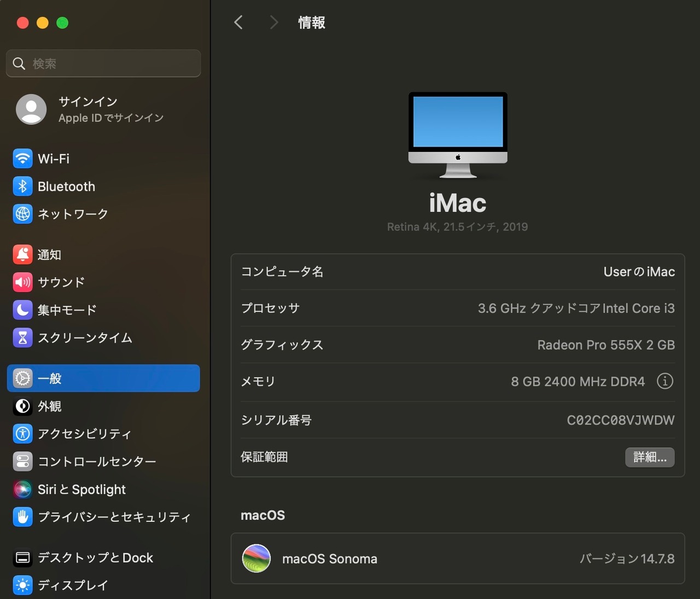The width and height of the screenshot is (700, 599).
Task: Open サウンド speaker icon
Action: click(x=22, y=282)
